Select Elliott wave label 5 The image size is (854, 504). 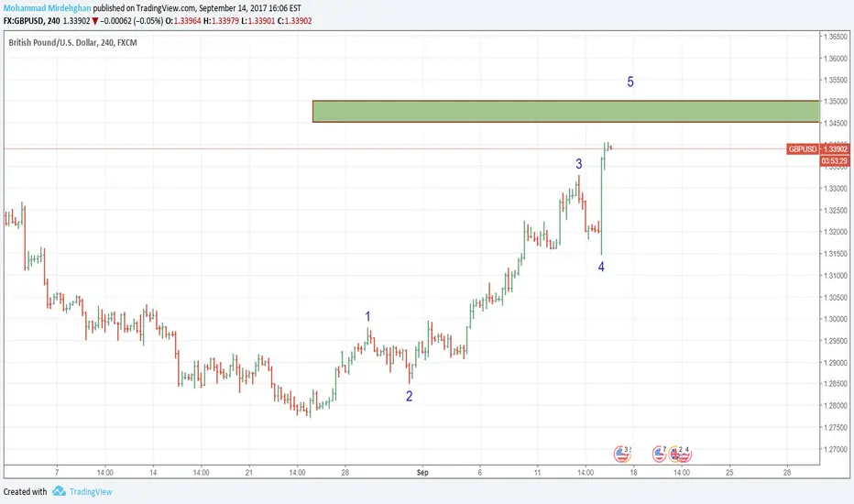click(x=630, y=82)
